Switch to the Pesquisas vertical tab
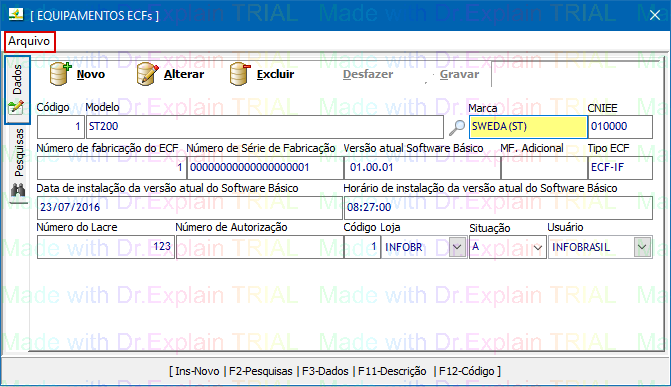The height and width of the screenshot is (387, 671). [18, 152]
